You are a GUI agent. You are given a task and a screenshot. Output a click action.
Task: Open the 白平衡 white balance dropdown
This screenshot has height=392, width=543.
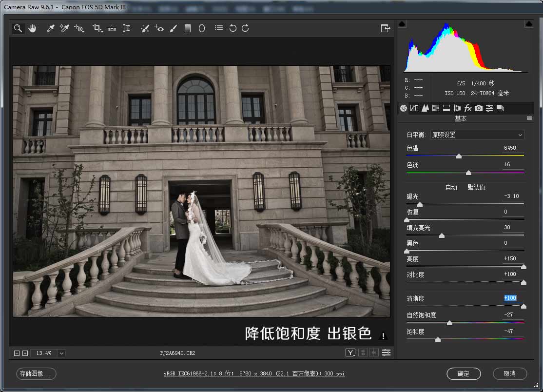point(477,135)
